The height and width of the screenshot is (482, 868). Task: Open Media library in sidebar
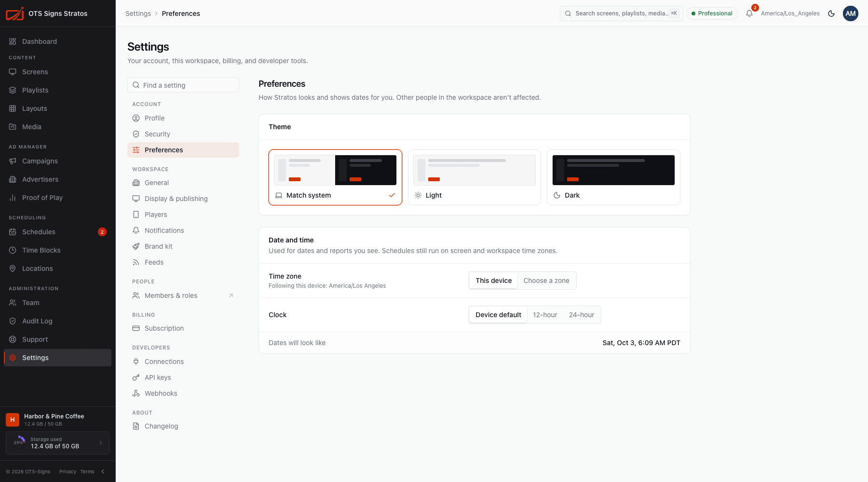tap(57, 127)
